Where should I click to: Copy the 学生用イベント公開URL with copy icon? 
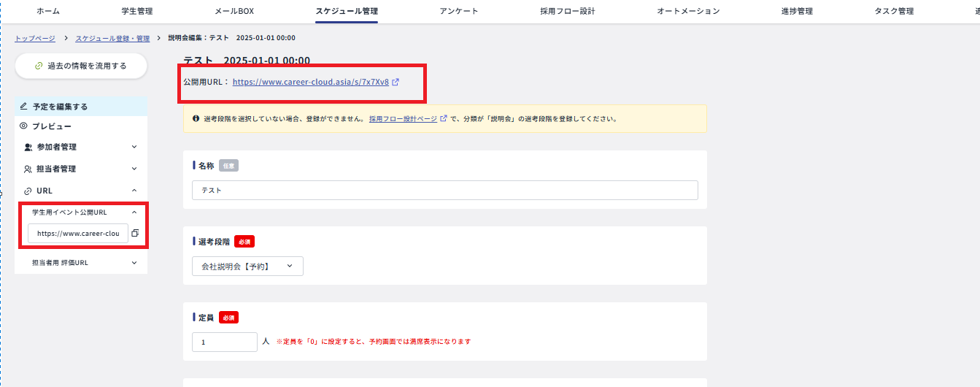(135, 234)
